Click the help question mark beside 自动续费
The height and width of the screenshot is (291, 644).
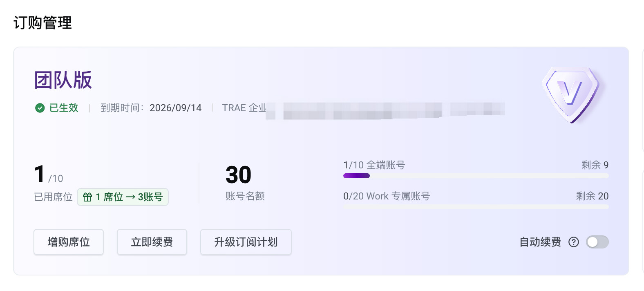[574, 242]
